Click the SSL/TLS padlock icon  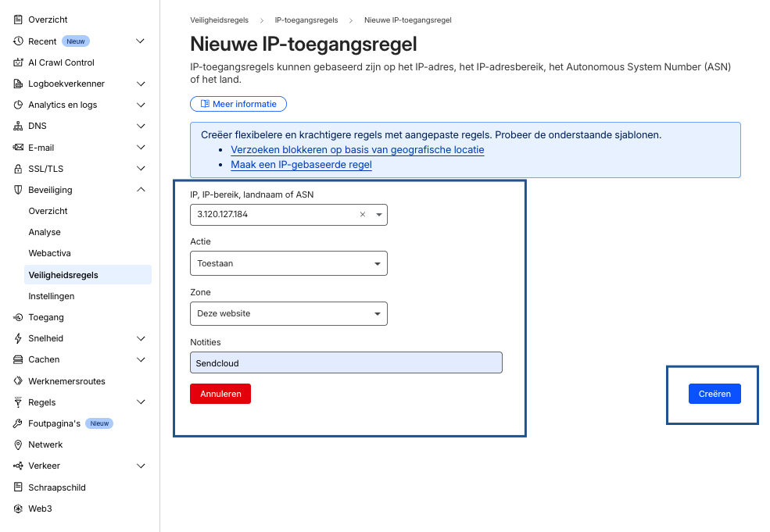click(18, 169)
